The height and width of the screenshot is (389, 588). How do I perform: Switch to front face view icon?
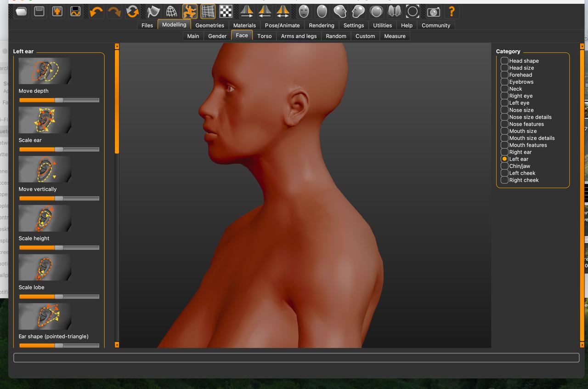pyautogui.click(x=304, y=11)
